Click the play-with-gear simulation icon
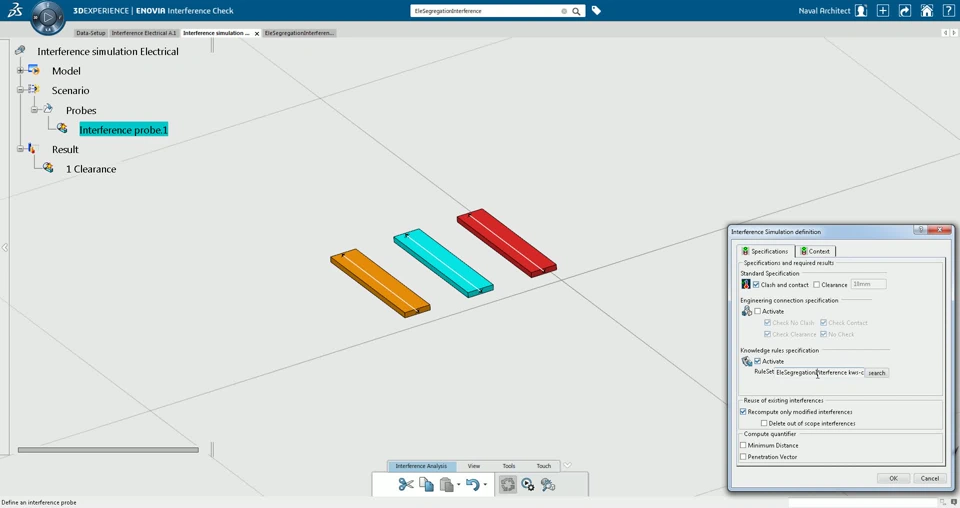The image size is (960, 508). pos(528,485)
